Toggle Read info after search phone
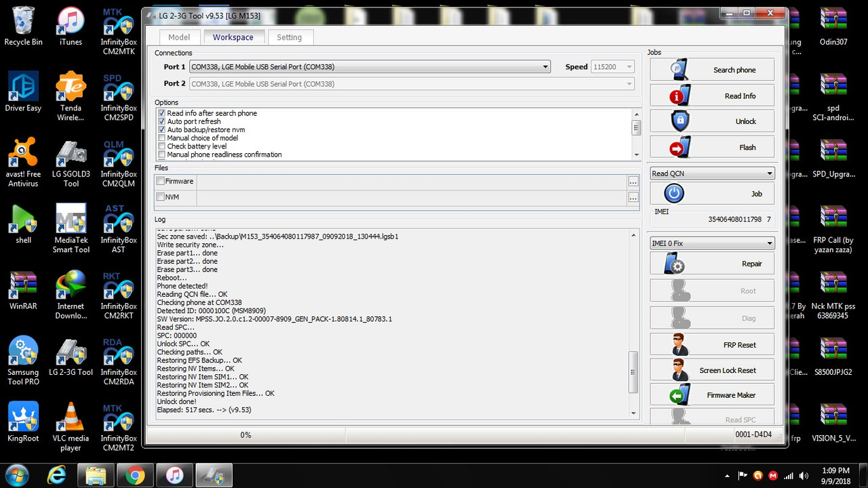 [161, 113]
